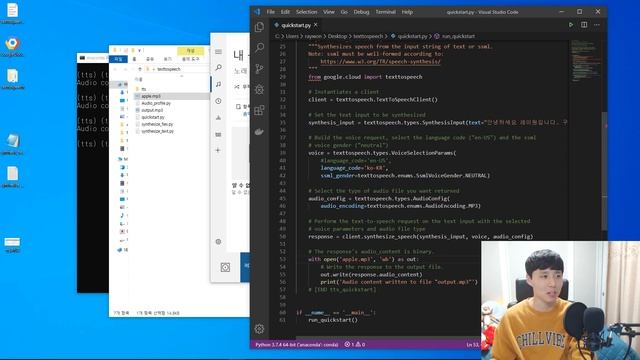Close the quickstart.py editor tab

tap(316, 25)
